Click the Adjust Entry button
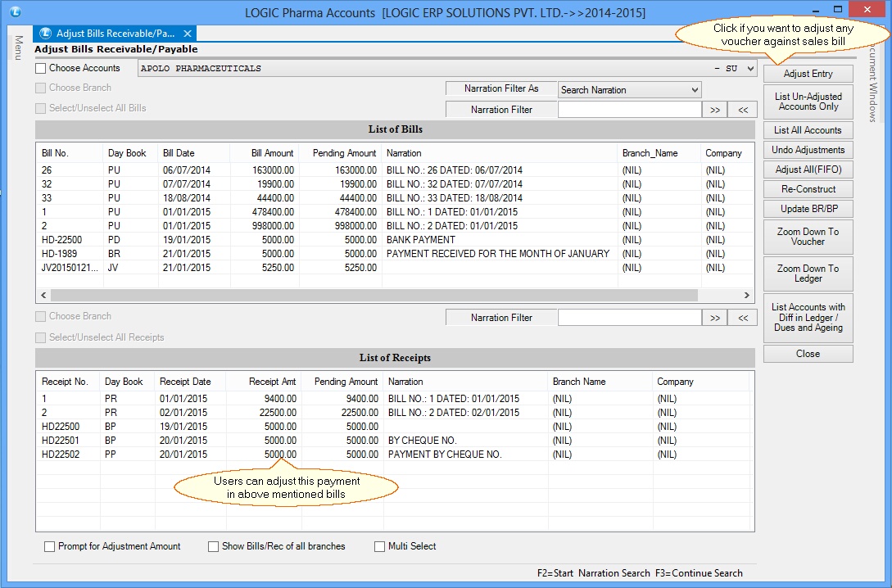This screenshot has width=892, height=588. click(808, 74)
